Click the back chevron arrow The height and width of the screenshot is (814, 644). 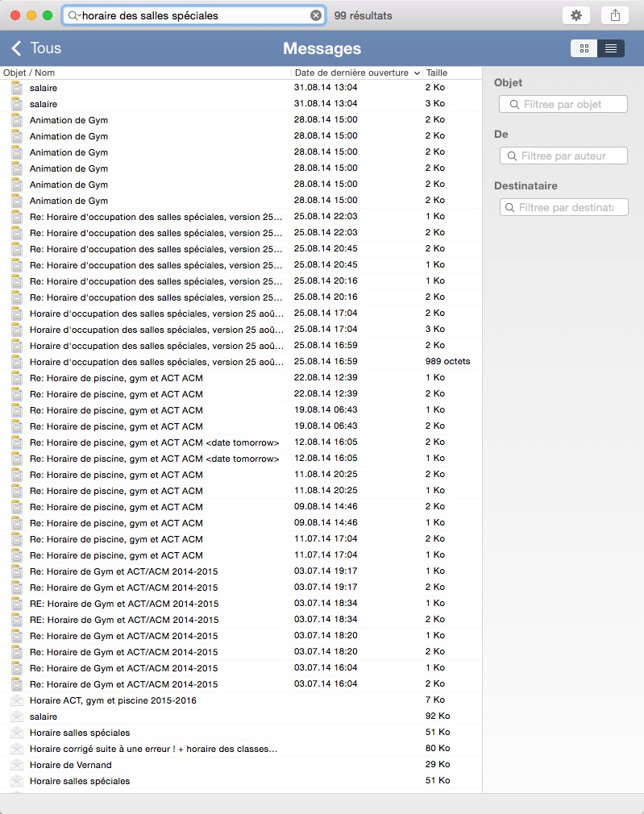pos(16,48)
